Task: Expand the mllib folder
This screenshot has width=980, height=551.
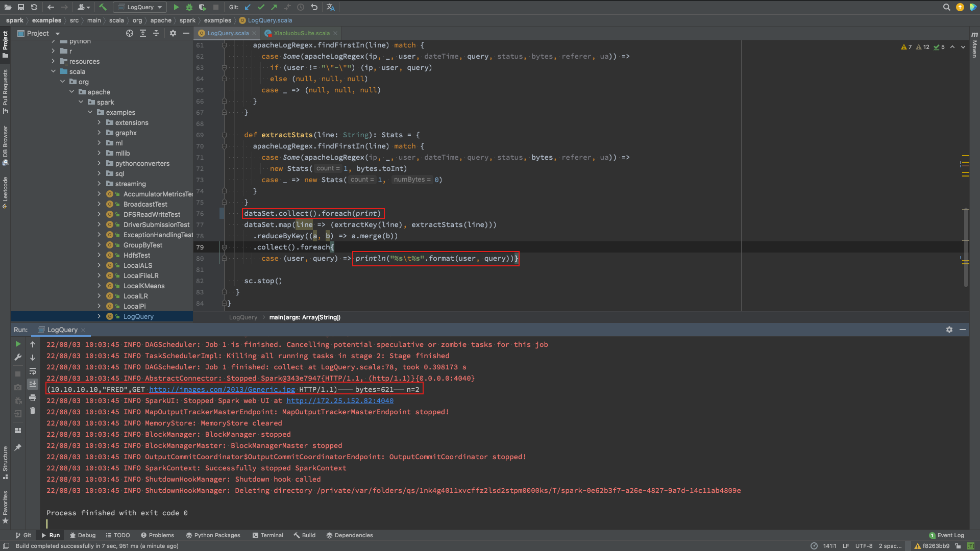Action: (99, 153)
